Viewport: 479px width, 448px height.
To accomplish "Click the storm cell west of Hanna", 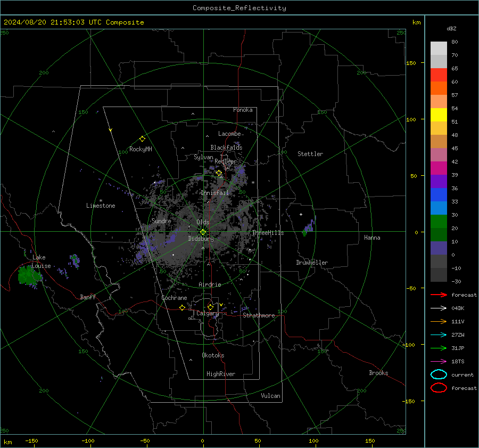I will click(x=309, y=226).
